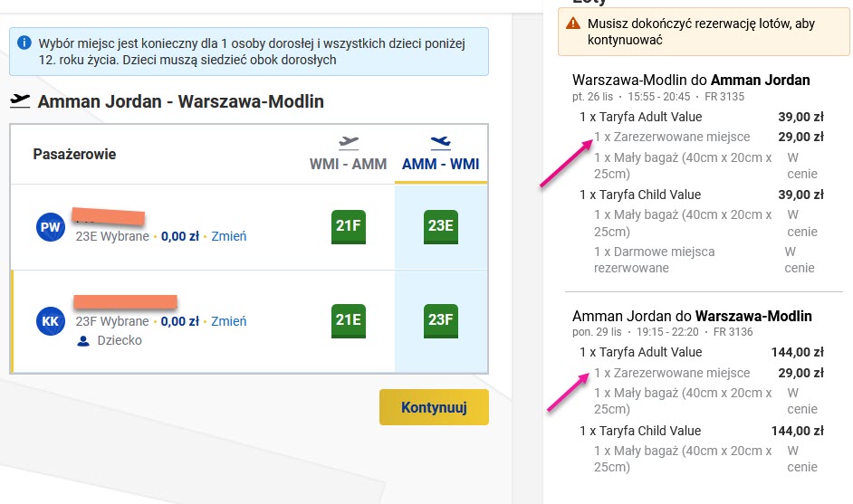Click the blue info icon in the notice

[24, 43]
